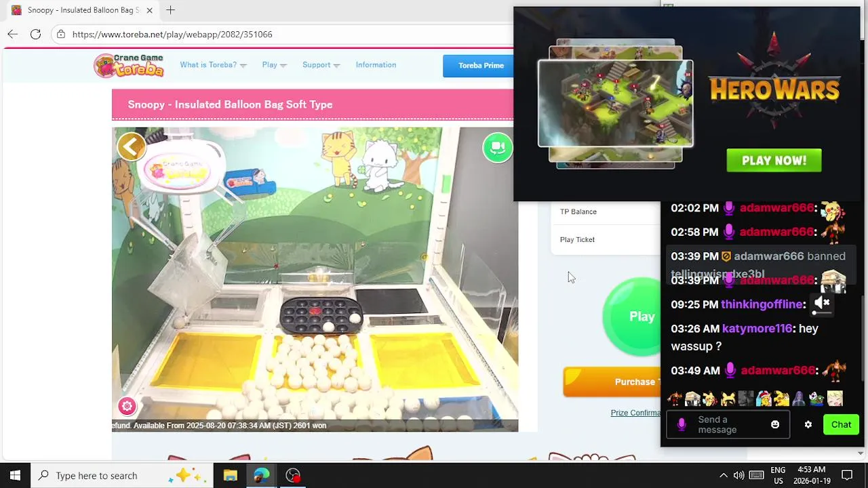Click username thinkingoffline in chat

coord(762,304)
